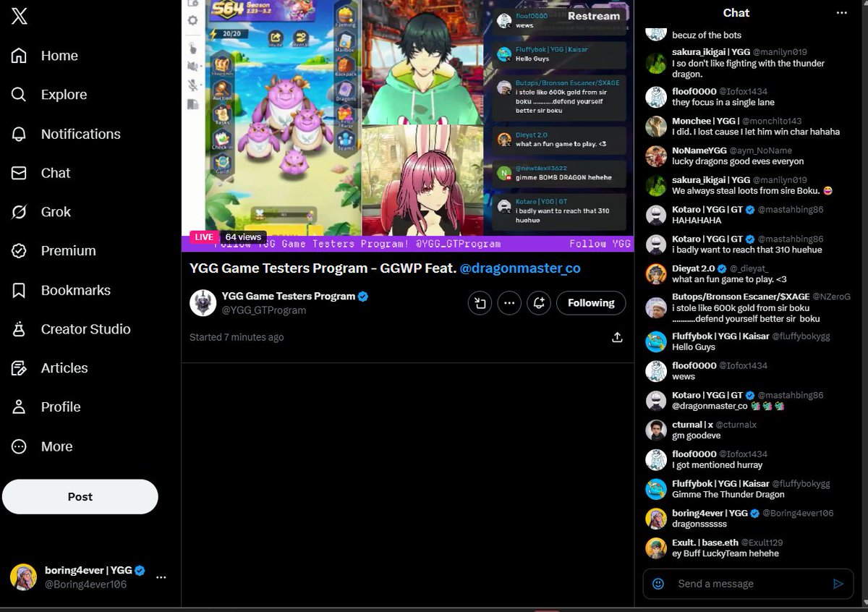The image size is (868, 612).
Task: Click the muted microphone icon at video's left edge
Action: click(x=192, y=85)
